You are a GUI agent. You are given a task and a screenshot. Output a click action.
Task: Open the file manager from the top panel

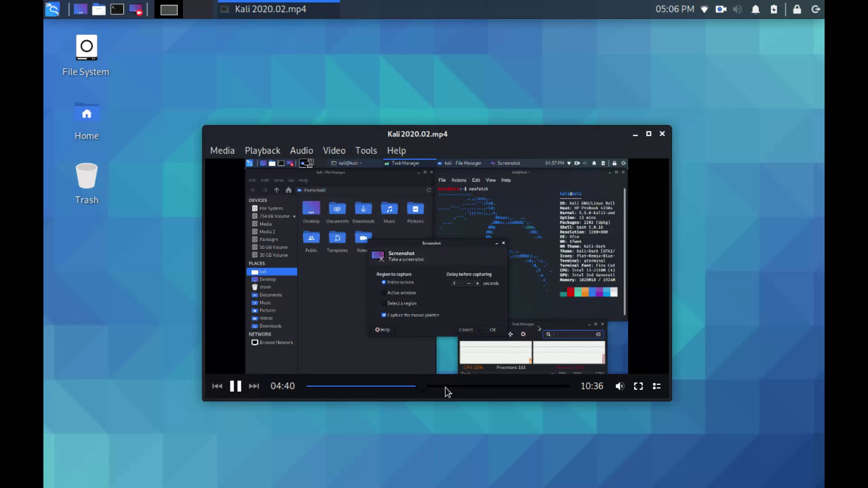click(99, 9)
